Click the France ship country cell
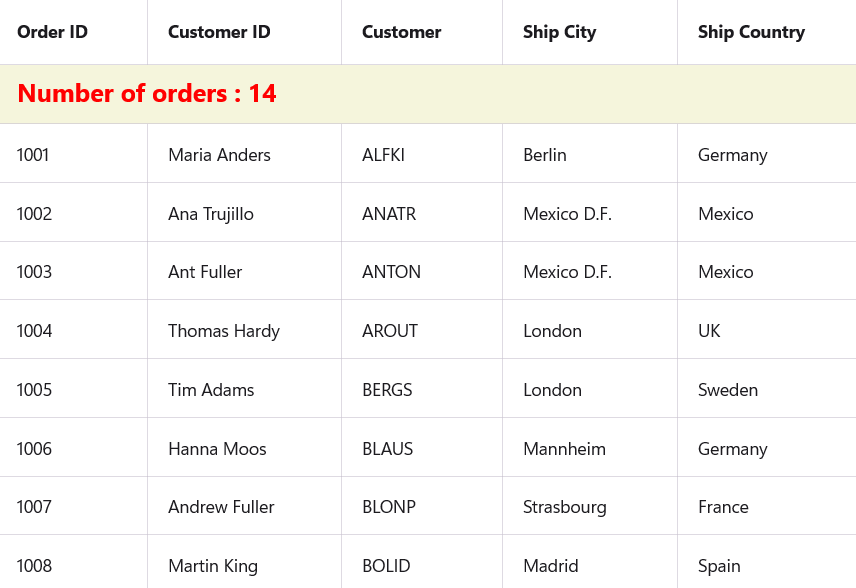The height and width of the screenshot is (588, 856). pos(723,507)
